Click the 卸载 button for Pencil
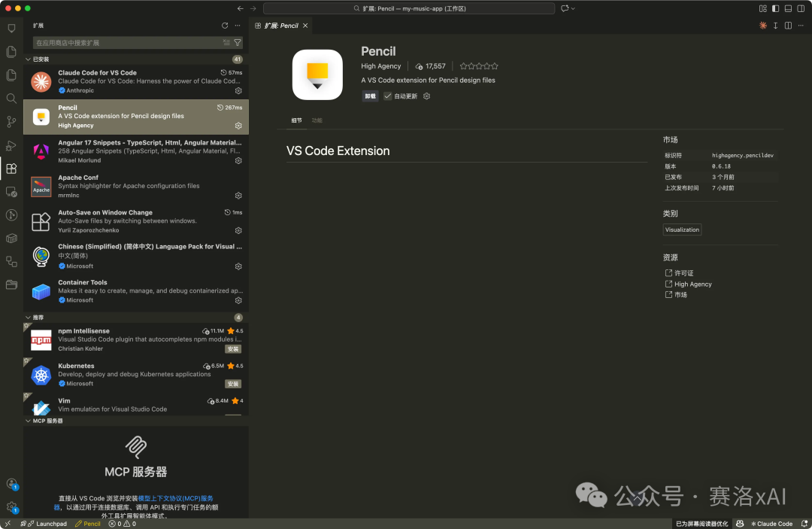The height and width of the screenshot is (529, 812). (370, 96)
